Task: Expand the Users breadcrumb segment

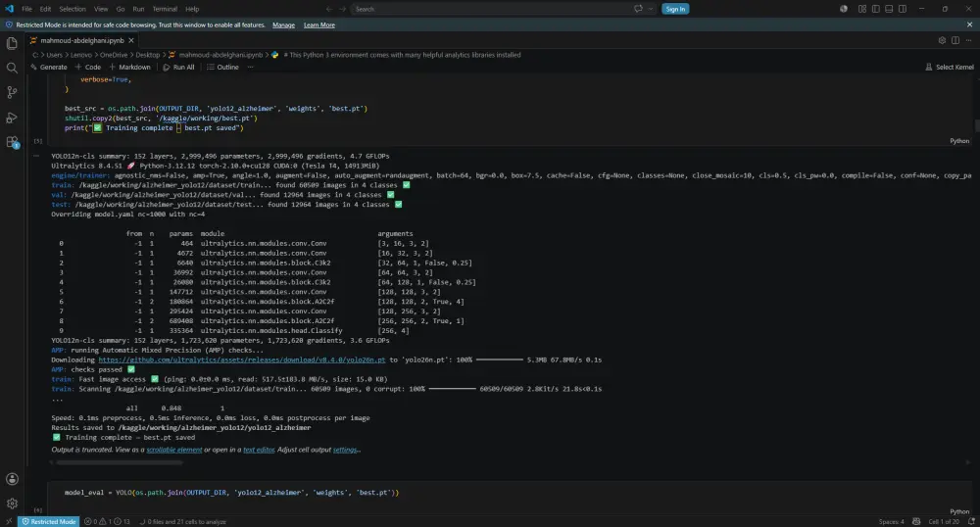Action: [54, 55]
